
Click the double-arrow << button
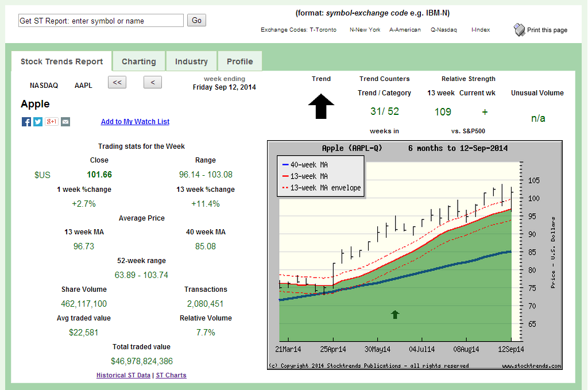[117, 82]
